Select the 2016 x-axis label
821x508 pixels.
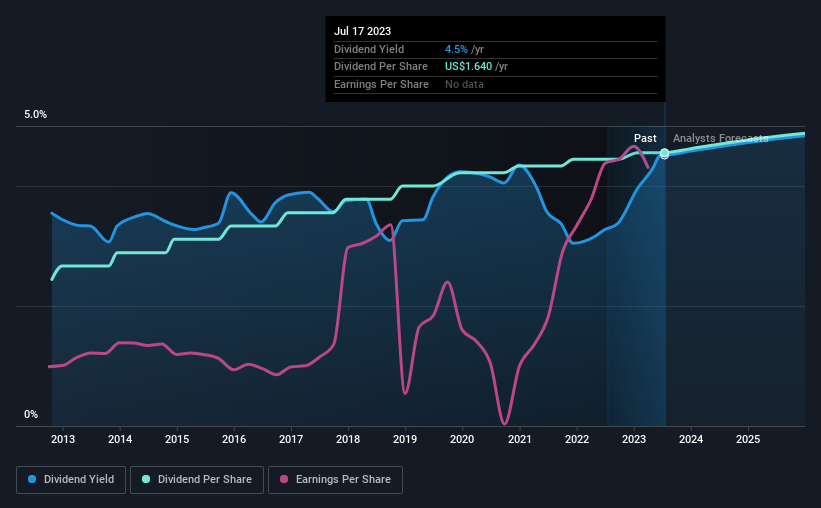(234, 439)
